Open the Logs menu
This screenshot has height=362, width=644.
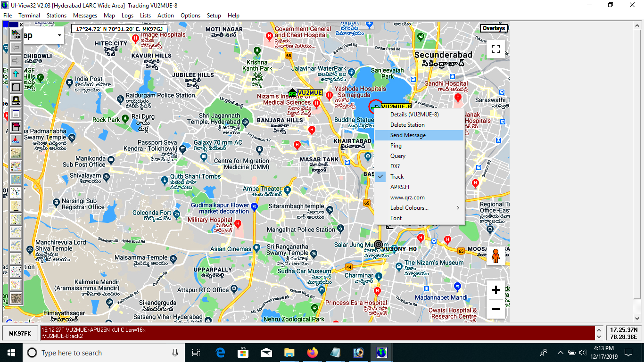click(x=127, y=16)
